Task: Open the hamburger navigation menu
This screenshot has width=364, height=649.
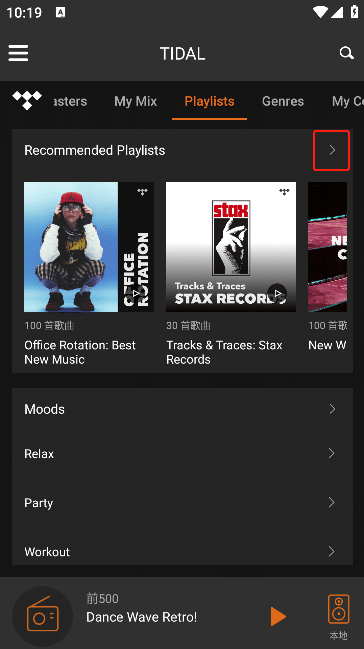Action: (x=18, y=53)
